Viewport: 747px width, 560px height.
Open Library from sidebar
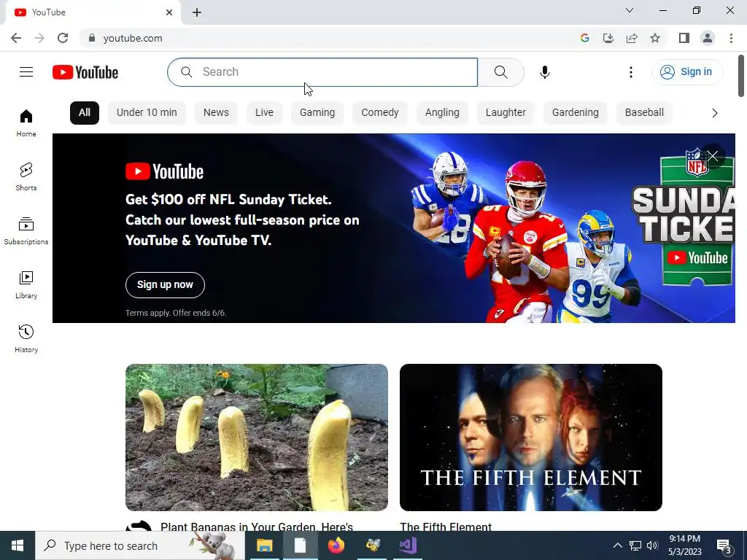coord(26,285)
